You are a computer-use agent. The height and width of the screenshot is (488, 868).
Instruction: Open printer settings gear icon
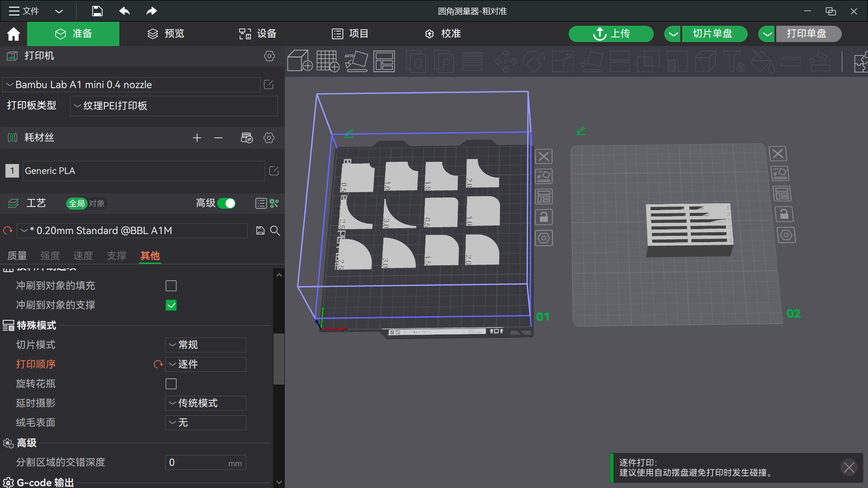[269, 56]
